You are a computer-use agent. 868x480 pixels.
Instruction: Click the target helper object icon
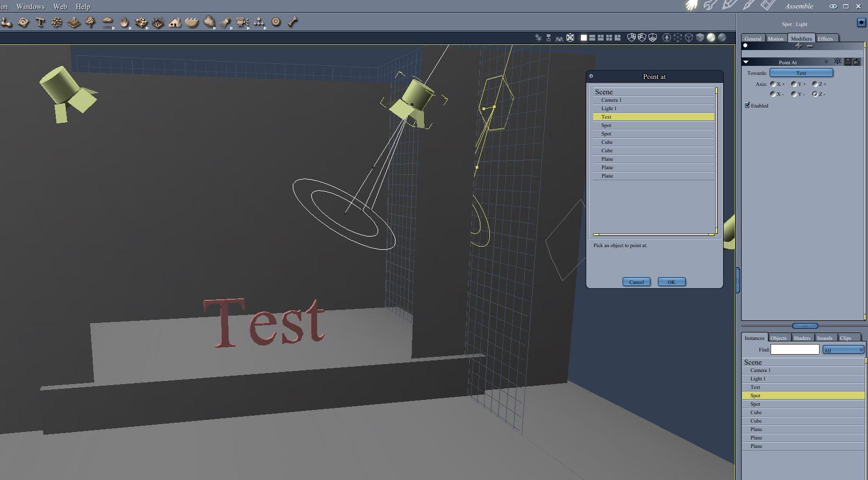276,22
